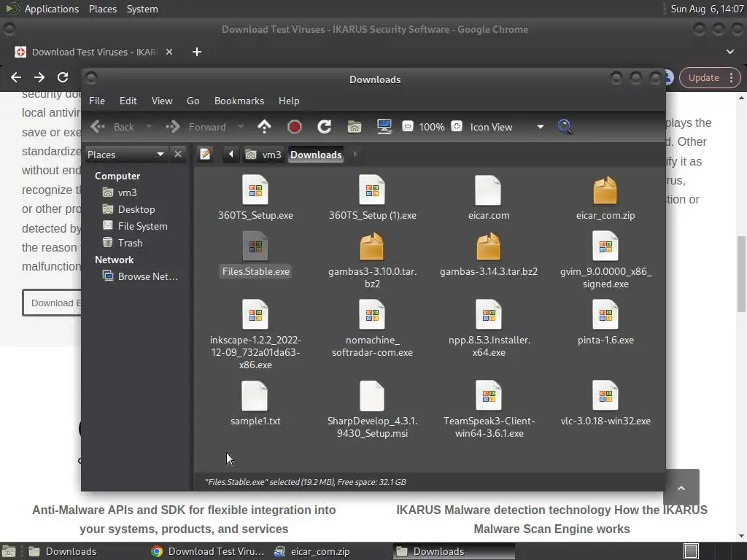Open File System in sidebar
The width and height of the screenshot is (747, 560).
point(135,226)
